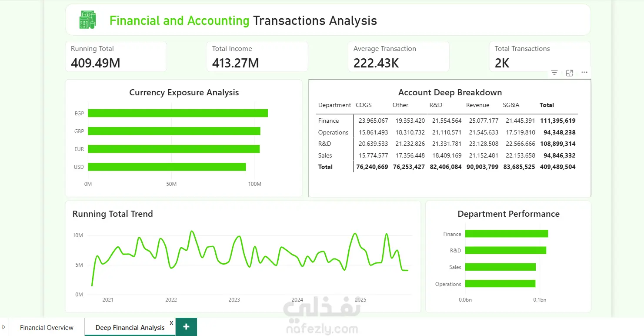
Task: Select the Deep Financial Analysis tab
Action: click(130, 327)
